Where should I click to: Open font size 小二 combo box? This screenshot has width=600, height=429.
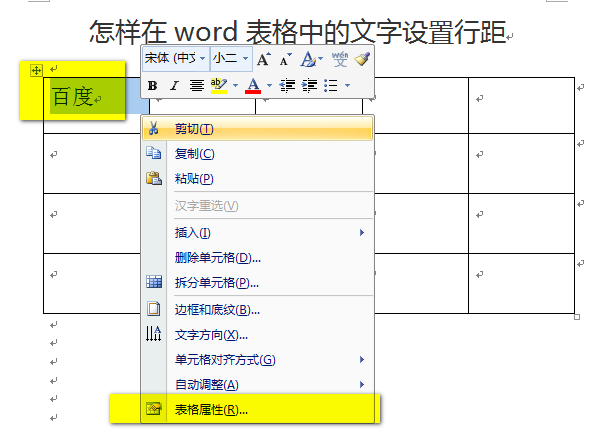[231, 59]
